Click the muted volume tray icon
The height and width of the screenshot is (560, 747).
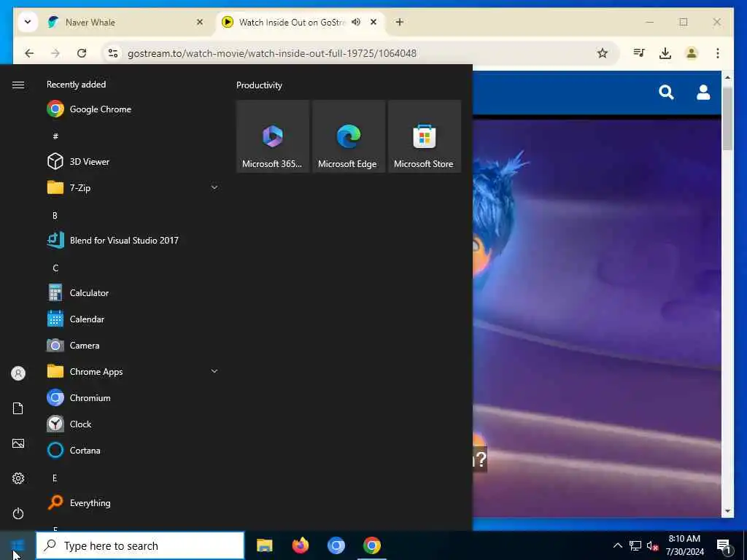click(652, 545)
